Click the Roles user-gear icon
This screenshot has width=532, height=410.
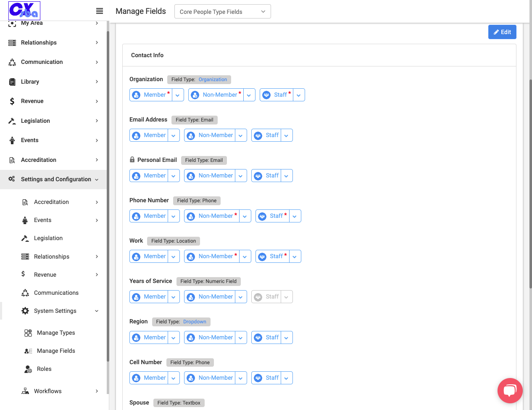tap(28, 369)
